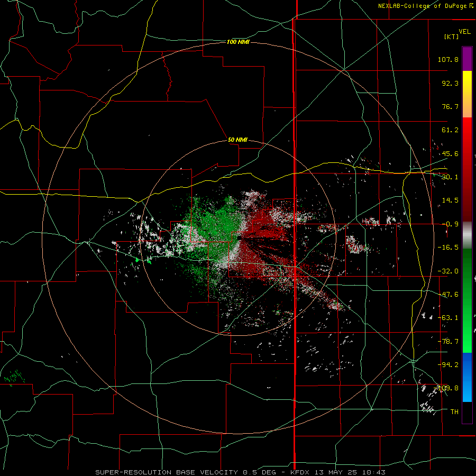This screenshot has width=476, height=476.
Task: Click the green segment of the color bar
Action: click(467, 300)
